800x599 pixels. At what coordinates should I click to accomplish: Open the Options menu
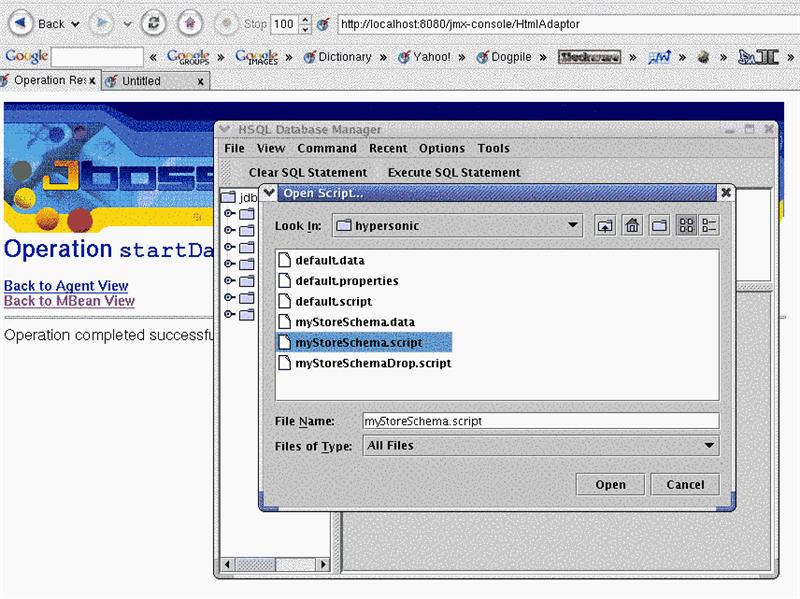coord(441,148)
